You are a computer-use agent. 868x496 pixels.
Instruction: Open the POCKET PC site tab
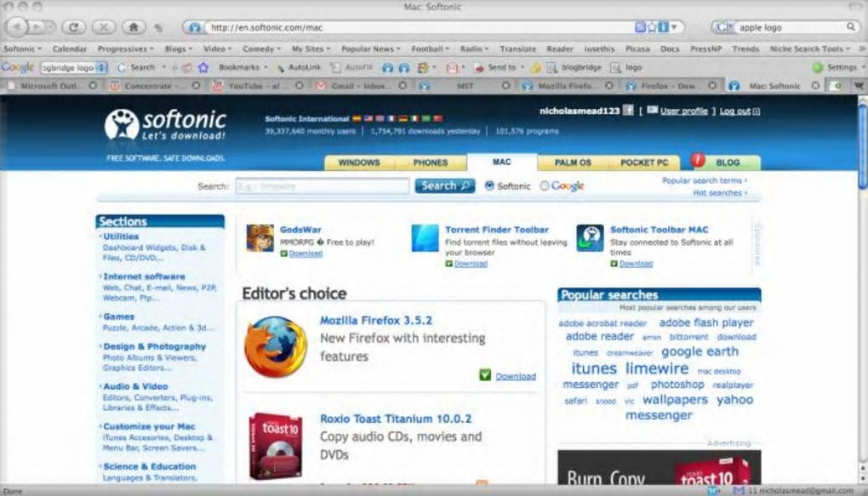(644, 162)
